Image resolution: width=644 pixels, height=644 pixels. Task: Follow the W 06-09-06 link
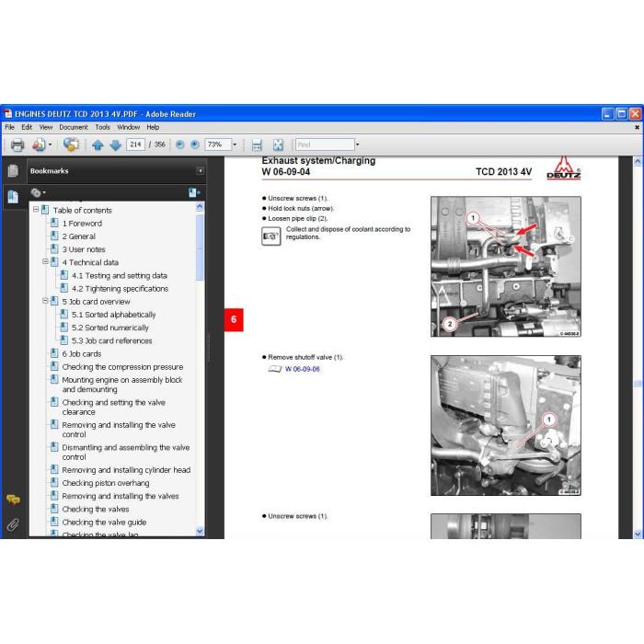tap(303, 369)
